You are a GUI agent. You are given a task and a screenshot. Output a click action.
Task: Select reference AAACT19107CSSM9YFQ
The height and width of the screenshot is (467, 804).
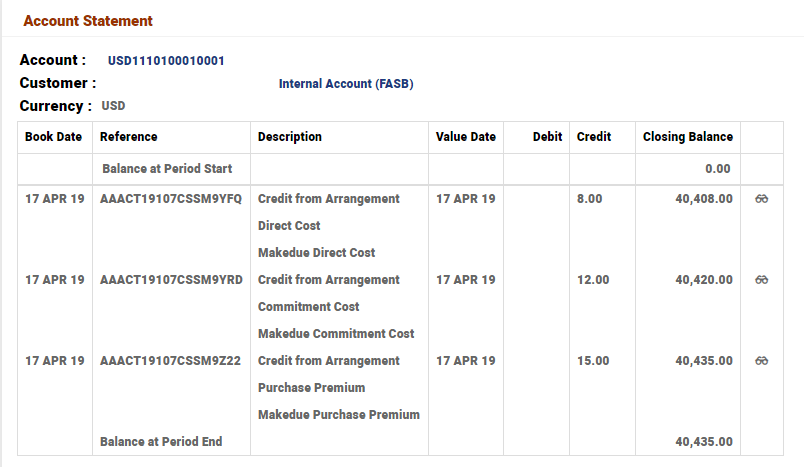(171, 199)
